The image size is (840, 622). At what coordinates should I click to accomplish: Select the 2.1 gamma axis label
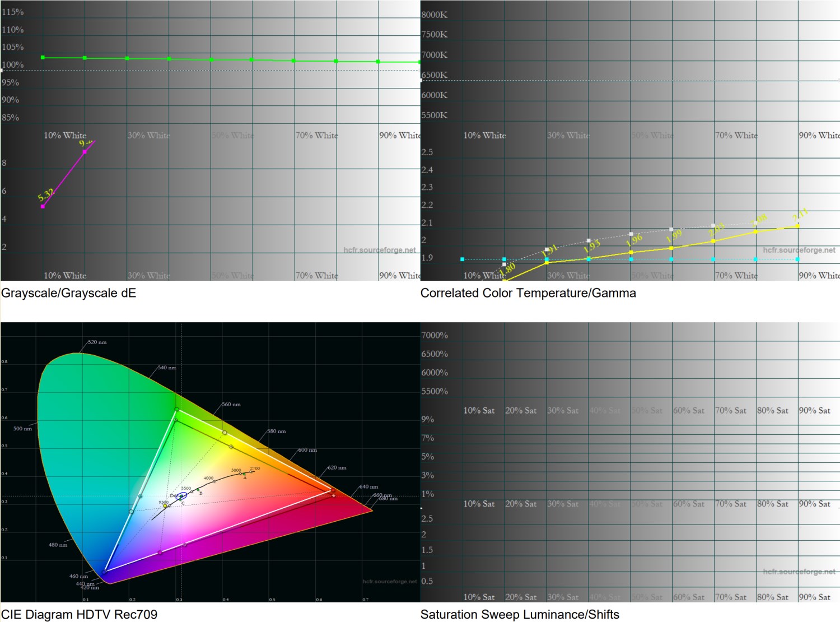427,223
